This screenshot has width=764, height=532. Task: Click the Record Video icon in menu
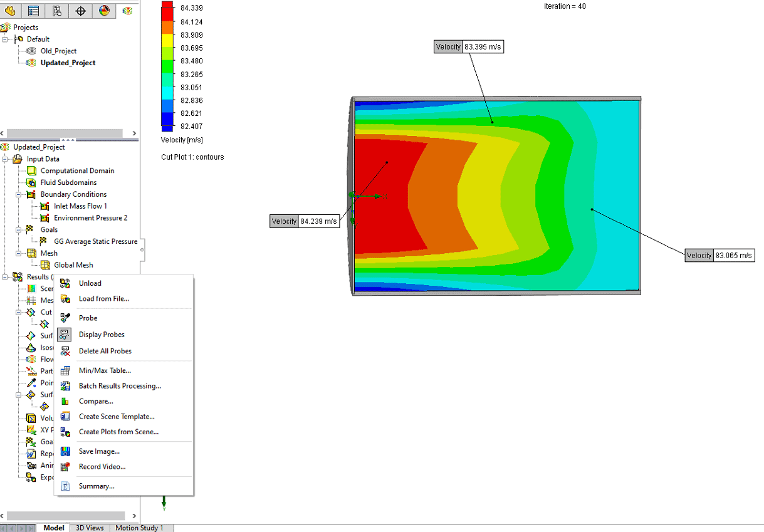point(65,467)
